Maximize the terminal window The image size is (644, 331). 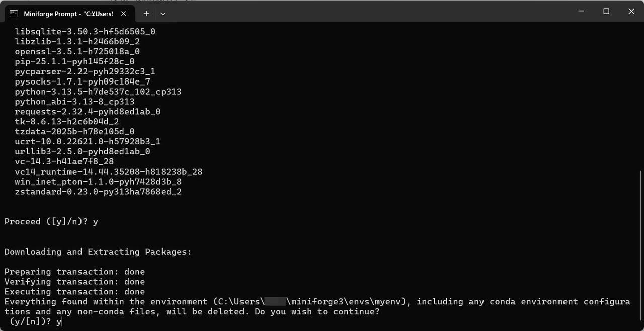pyautogui.click(x=606, y=11)
